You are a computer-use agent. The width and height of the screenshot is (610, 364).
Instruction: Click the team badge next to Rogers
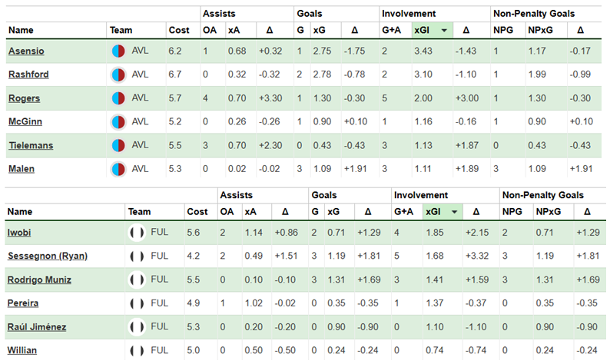(118, 98)
